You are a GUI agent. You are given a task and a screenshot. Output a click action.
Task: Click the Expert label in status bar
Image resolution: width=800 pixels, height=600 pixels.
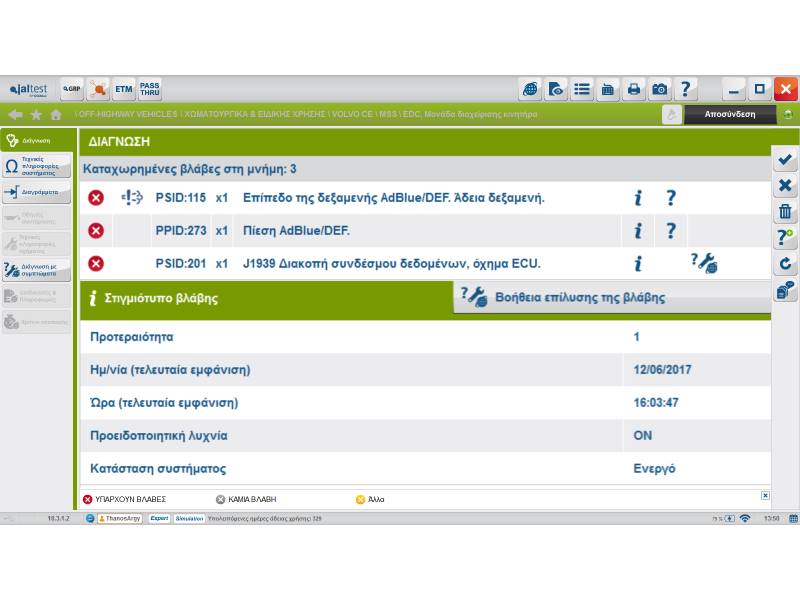pyautogui.click(x=159, y=518)
